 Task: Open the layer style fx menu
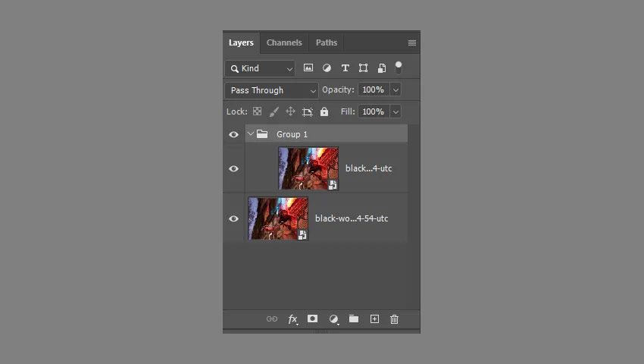[x=292, y=319]
